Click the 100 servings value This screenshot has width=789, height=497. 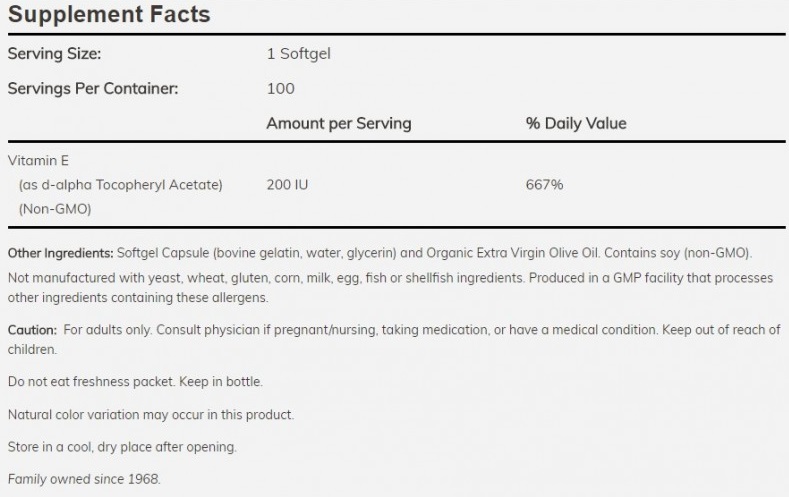(281, 88)
